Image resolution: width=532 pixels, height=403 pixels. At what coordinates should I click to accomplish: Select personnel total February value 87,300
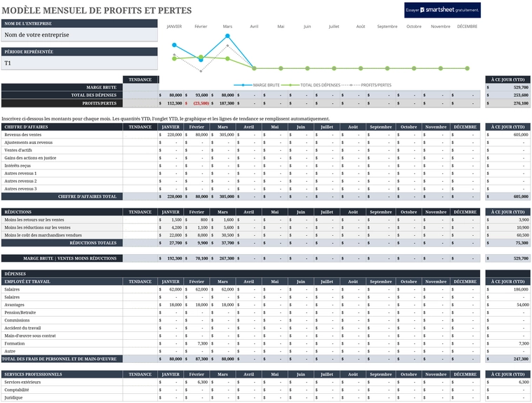pos(197,359)
